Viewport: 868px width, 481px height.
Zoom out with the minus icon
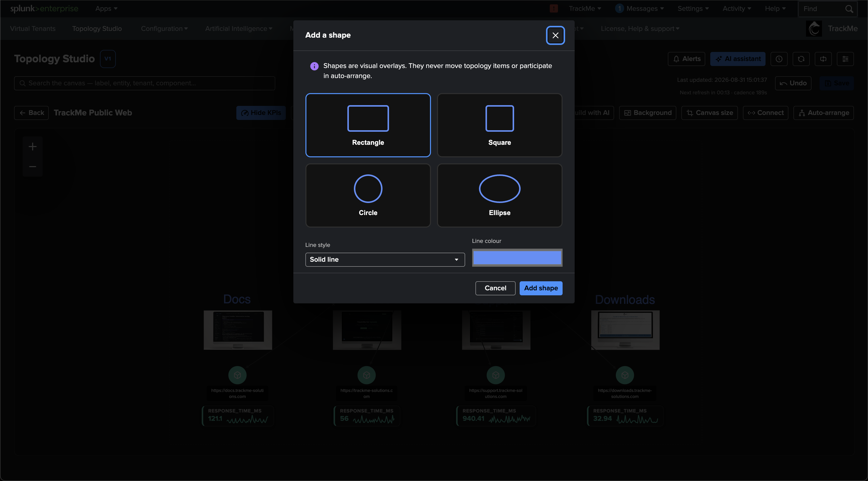[33, 167]
